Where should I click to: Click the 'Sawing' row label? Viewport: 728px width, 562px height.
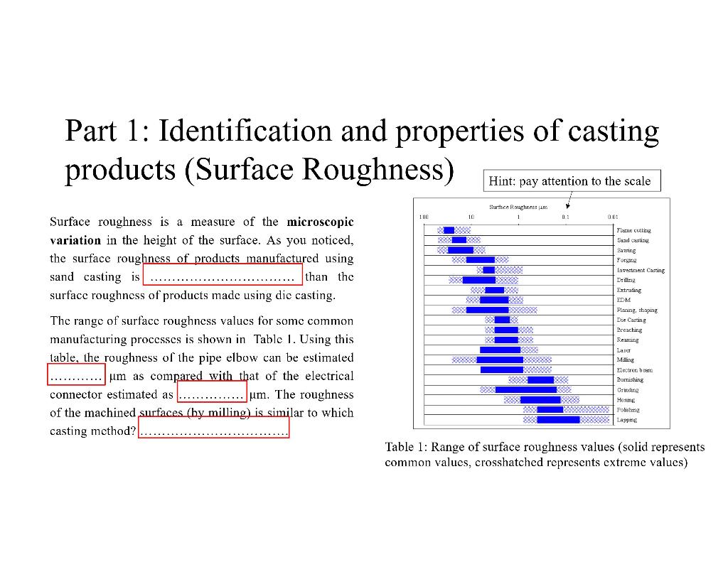coord(626,250)
